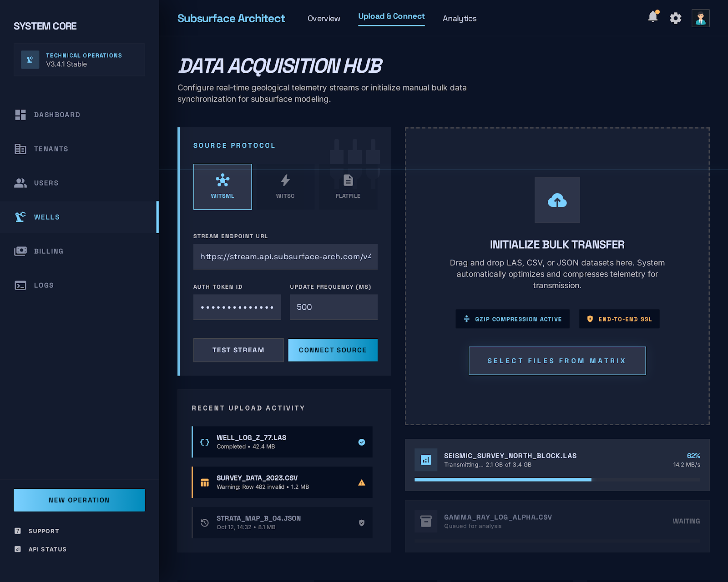The height and width of the screenshot is (582, 728).
Task: Switch to the Analytics tab
Action: pyautogui.click(x=460, y=19)
